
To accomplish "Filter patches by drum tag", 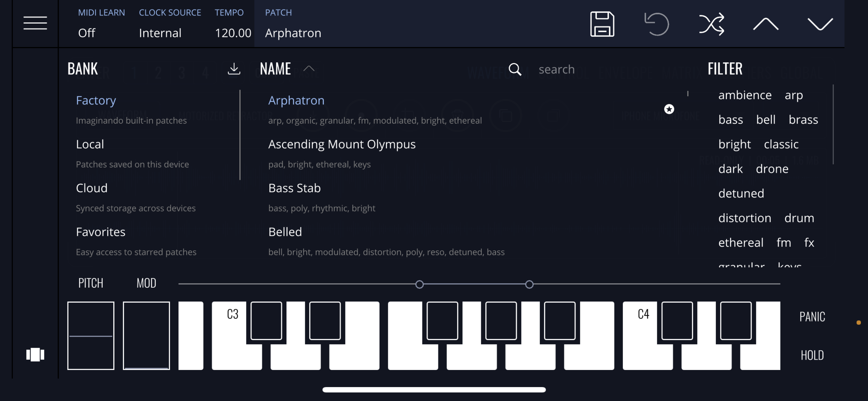I will click(x=799, y=218).
